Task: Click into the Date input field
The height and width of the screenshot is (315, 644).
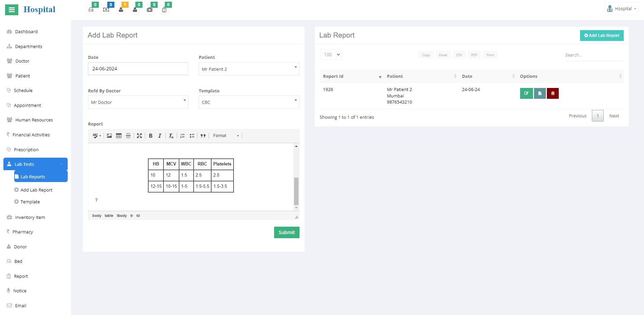Action: (x=138, y=69)
